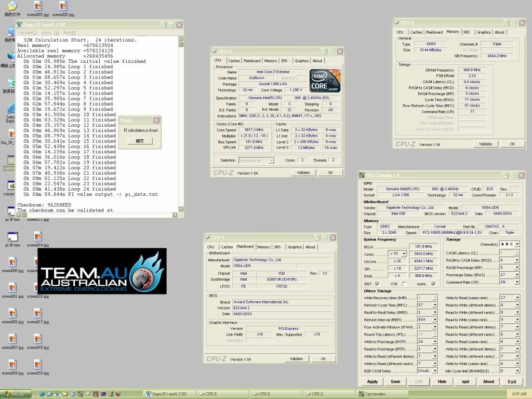Image resolution: width=532 pixels, height=399 pixels.
Task: Open the copypi desktop icon
Action: tap(10, 188)
